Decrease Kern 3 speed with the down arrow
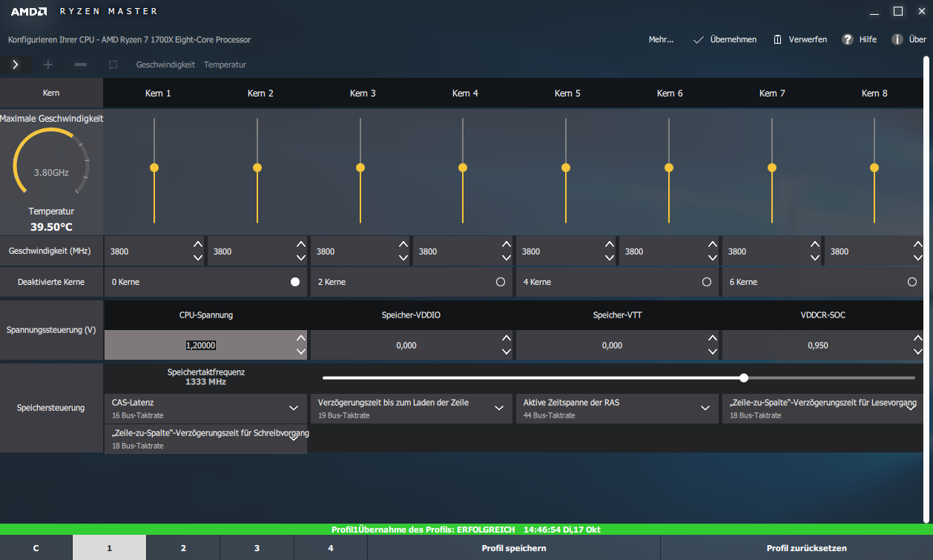The height and width of the screenshot is (560, 933). (403, 257)
